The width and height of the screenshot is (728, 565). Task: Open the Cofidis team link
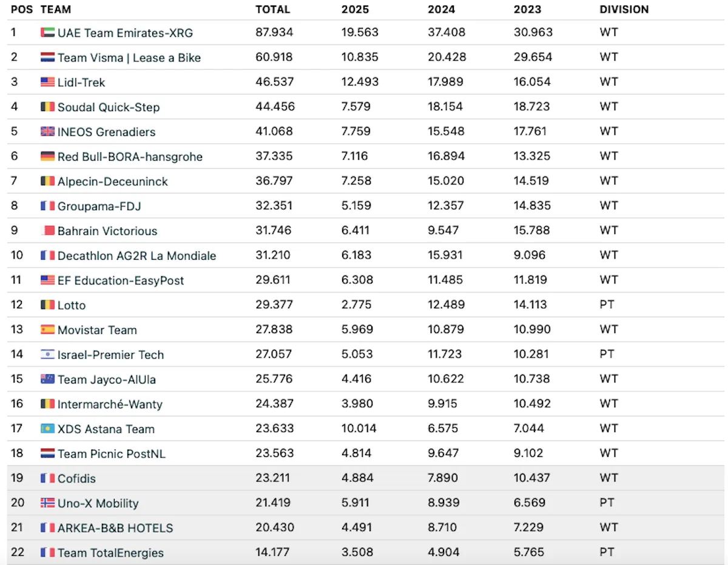tap(76, 478)
